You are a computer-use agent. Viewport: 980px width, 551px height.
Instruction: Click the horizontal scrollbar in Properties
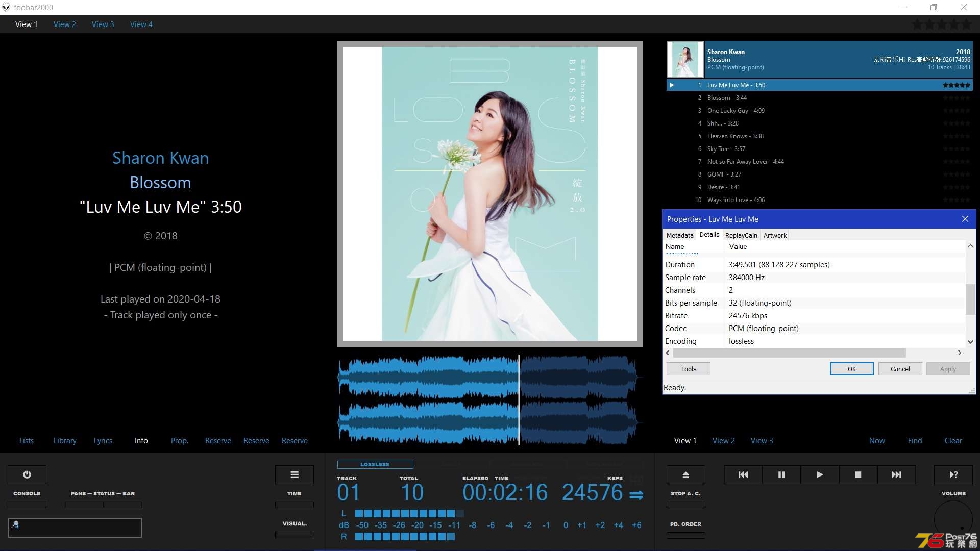(x=789, y=353)
